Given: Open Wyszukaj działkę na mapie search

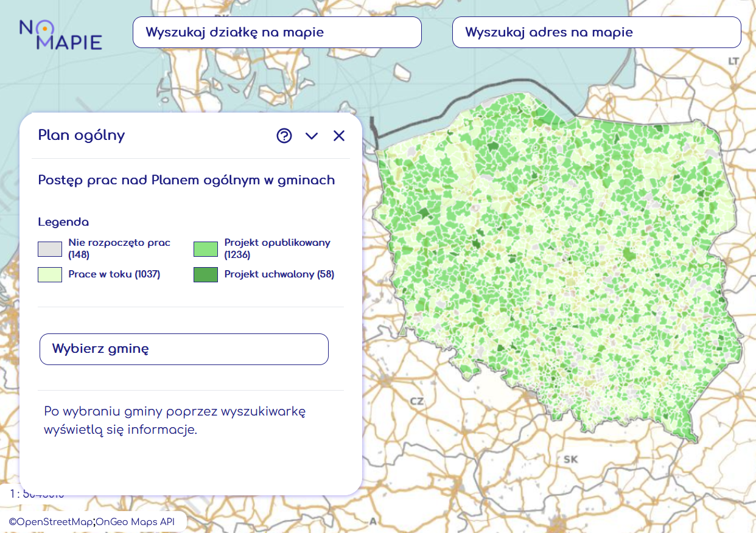Looking at the screenshot, I should click(277, 32).
